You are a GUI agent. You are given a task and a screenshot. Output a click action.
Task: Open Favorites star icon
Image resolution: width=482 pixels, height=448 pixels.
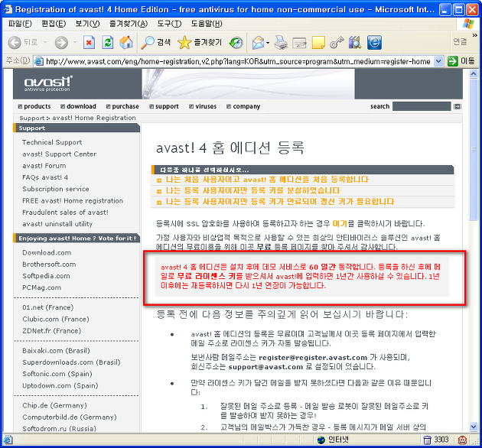pos(184,42)
